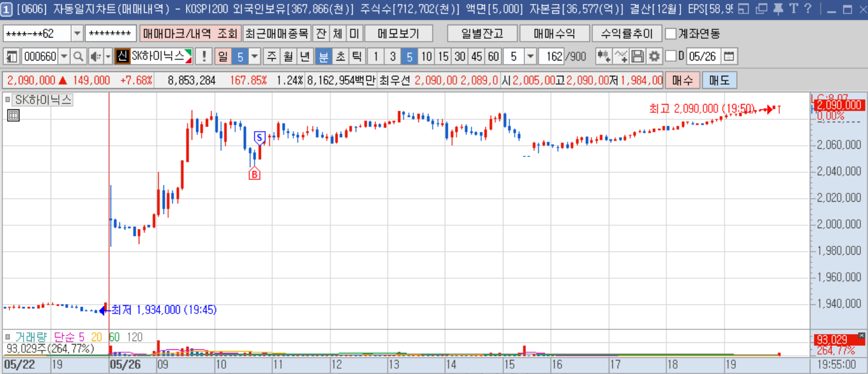
Task: Open calendar date picker icon
Action: pyautogui.click(x=729, y=56)
